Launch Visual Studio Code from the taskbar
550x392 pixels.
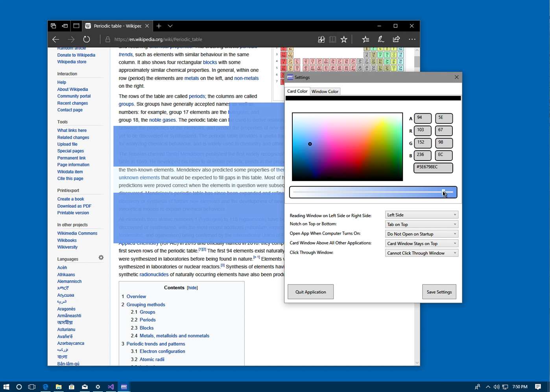click(x=111, y=387)
